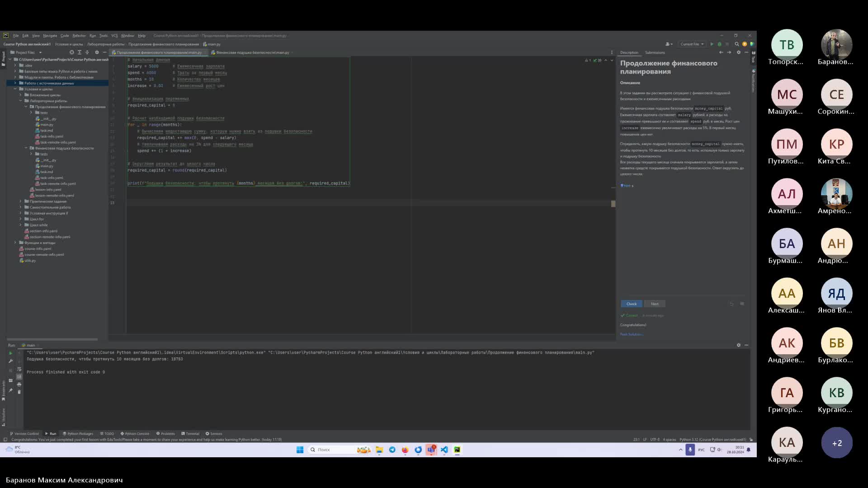Toggle the Project side tool window
Image resolution: width=868 pixels, height=488 pixels.
3,59
